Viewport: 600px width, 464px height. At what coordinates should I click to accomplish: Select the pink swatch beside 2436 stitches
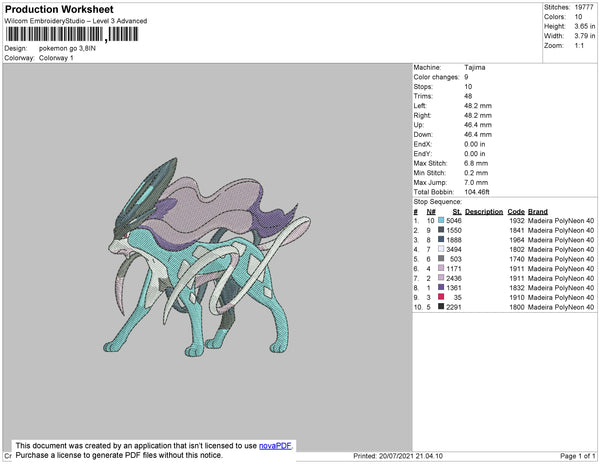[x=441, y=278]
